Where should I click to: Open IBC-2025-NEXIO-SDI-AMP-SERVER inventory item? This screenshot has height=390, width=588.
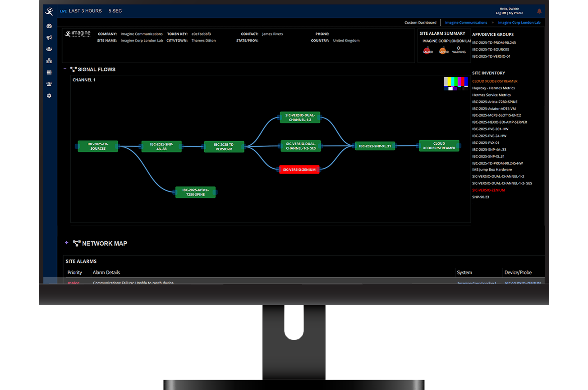(x=500, y=122)
